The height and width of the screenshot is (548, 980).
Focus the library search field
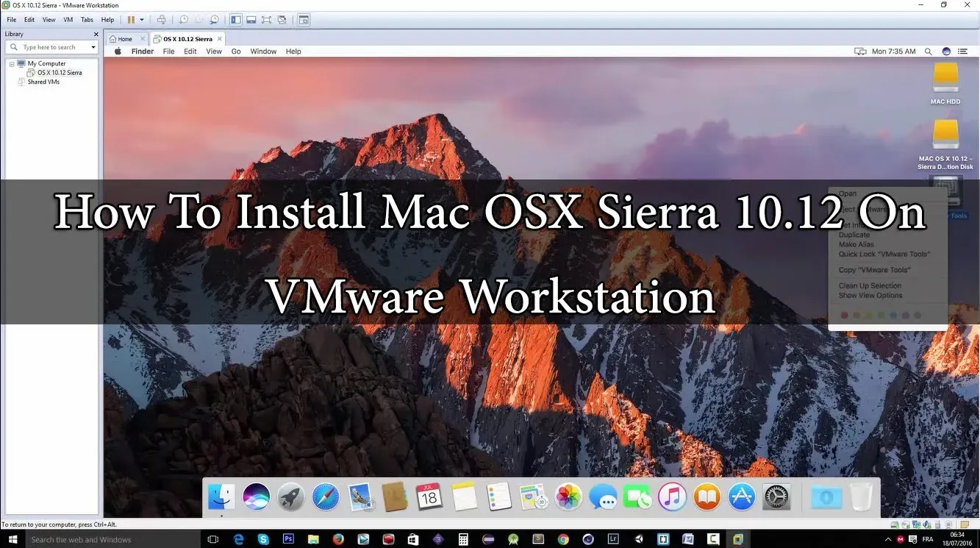point(51,47)
